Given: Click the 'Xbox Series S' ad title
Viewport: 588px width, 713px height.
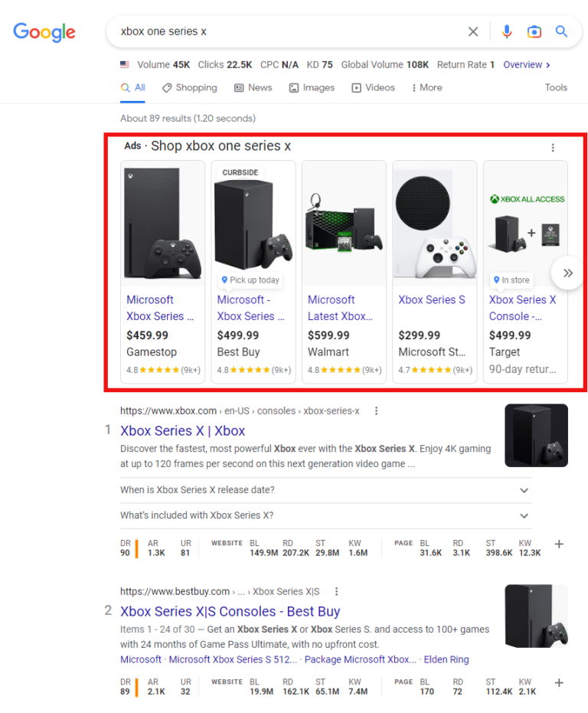Looking at the screenshot, I should point(432,299).
